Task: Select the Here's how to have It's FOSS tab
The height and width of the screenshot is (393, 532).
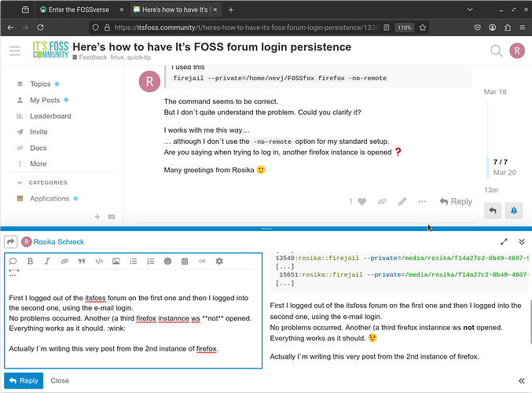Action: (x=176, y=10)
